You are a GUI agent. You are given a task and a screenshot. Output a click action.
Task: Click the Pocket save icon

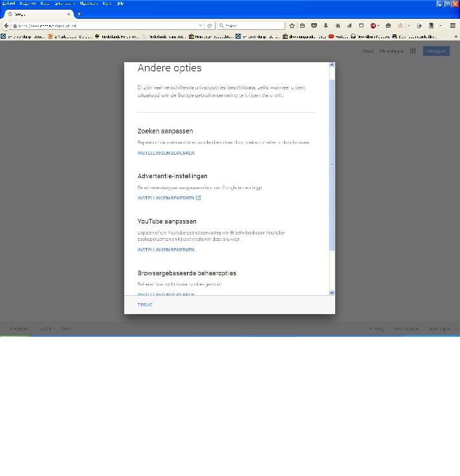314,26
